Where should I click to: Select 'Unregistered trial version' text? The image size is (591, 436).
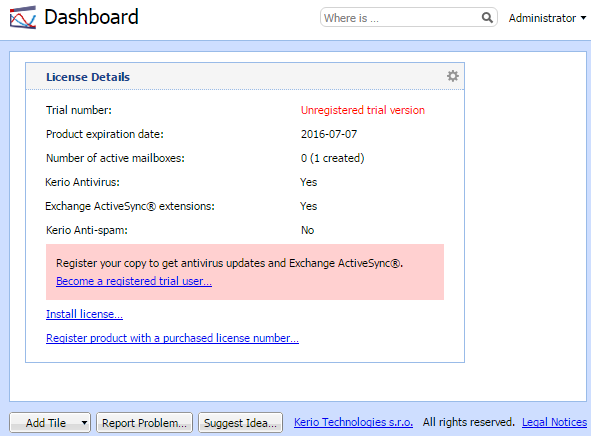(363, 110)
